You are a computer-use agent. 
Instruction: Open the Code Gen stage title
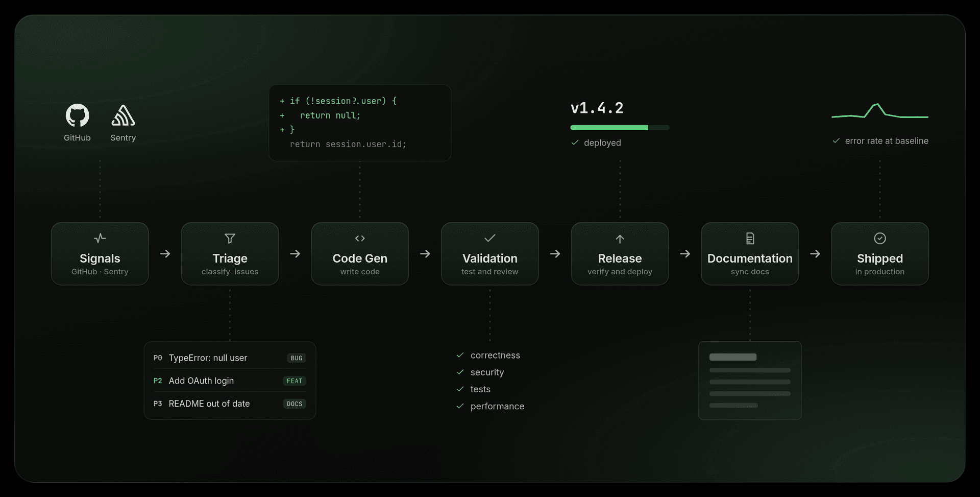tap(360, 258)
